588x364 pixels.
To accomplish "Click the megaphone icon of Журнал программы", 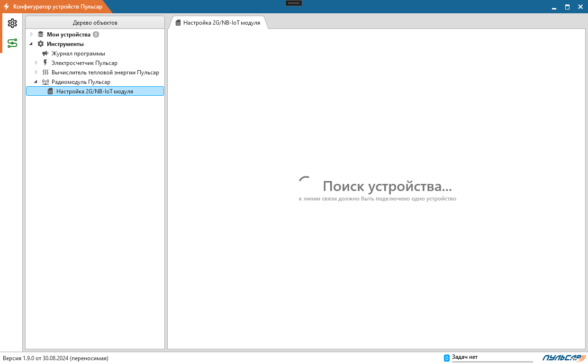I will [x=45, y=54].
